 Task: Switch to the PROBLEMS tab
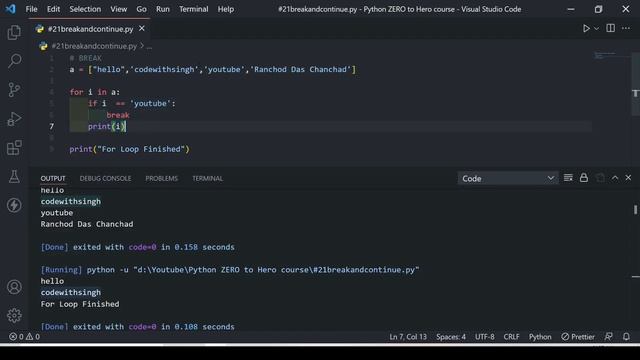(162, 178)
